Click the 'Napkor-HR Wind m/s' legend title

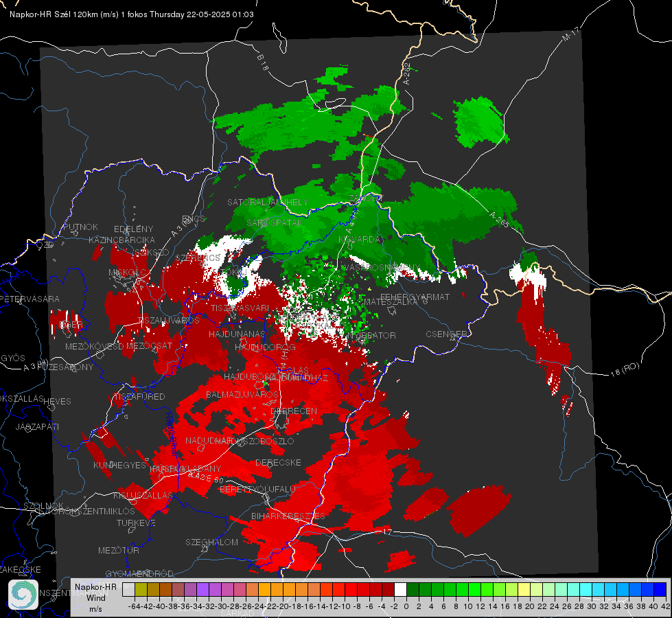95,597
